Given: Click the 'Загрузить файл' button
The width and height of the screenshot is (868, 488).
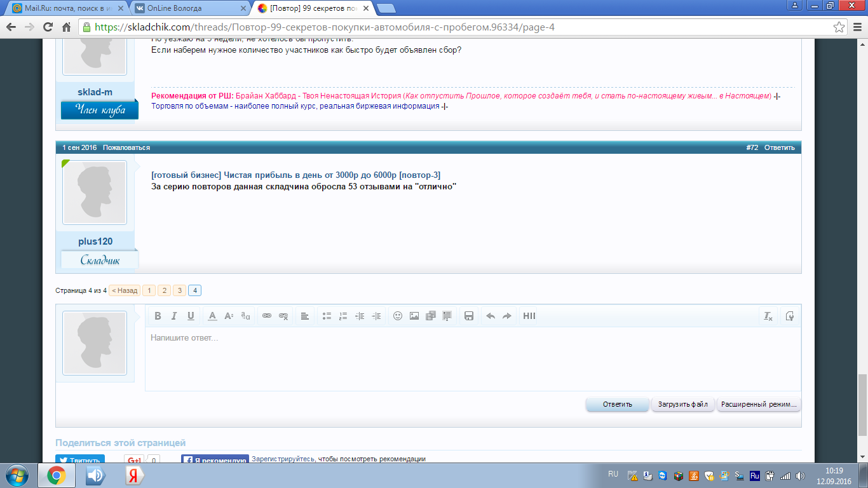Looking at the screenshot, I should 683,405.
